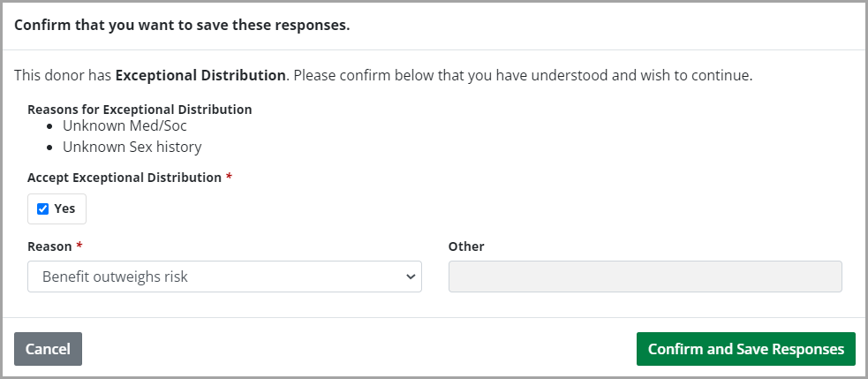Open the Reason dropdown chevron arrow
868x379 pixels.
pos(410,277)
